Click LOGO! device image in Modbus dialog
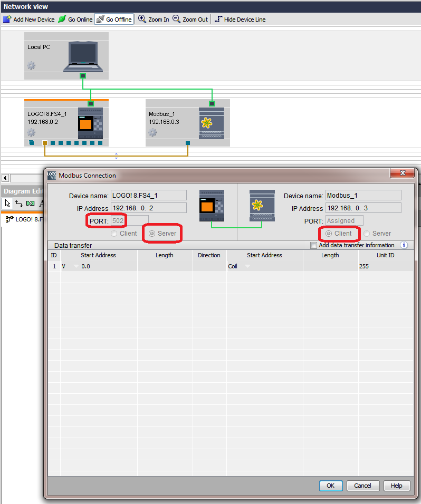 point(212,206)
